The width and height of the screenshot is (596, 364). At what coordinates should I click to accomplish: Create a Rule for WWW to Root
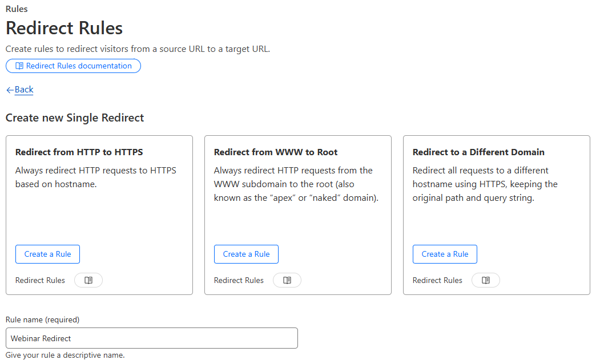click(246, 254)
